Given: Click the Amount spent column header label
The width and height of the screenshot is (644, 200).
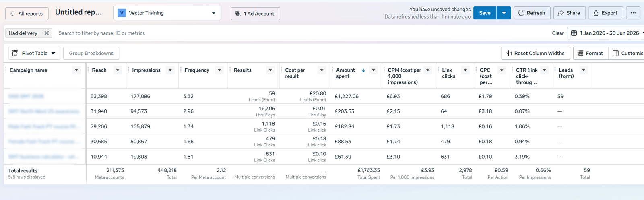Looking at the screenshot, I should click(346, 73).
